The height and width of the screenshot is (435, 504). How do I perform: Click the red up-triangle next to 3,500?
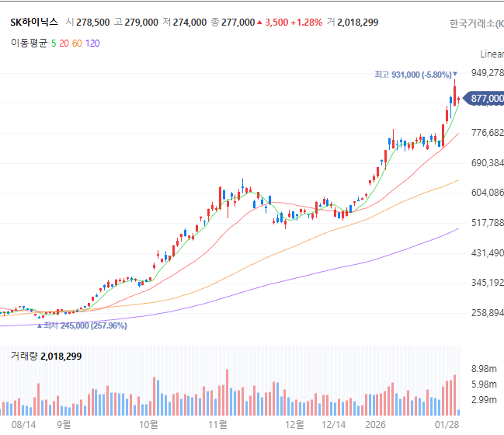pyautogui.click(x=259, y=23)
